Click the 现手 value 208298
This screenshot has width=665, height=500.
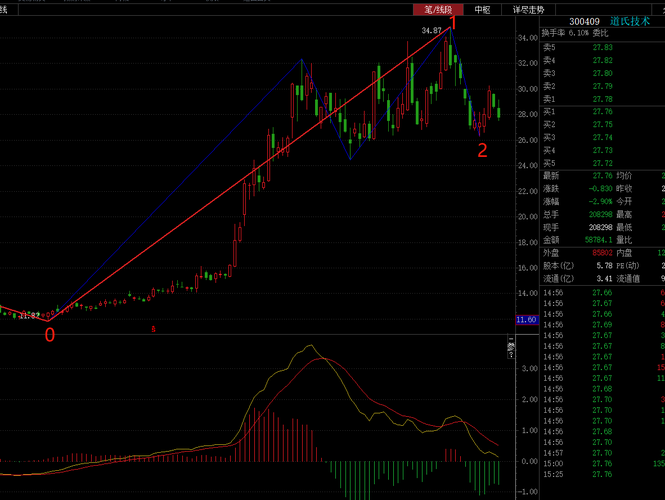coord(601,227)
